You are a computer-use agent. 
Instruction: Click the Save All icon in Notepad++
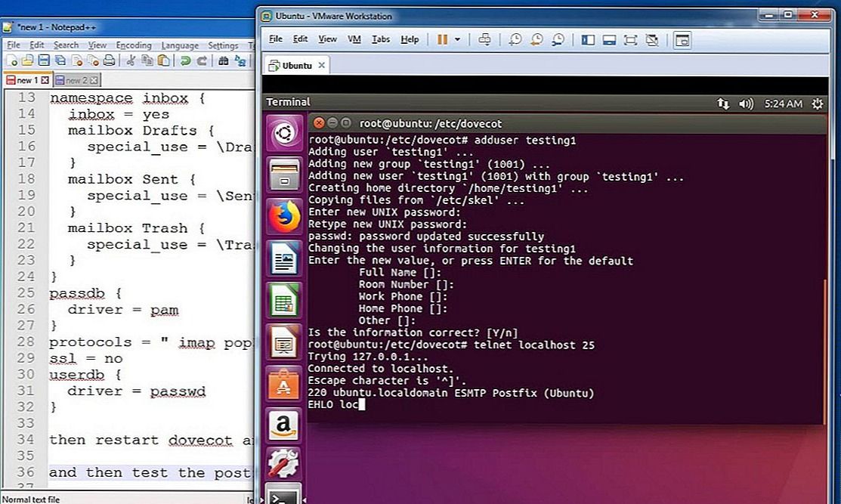click(x=60, y=60)
